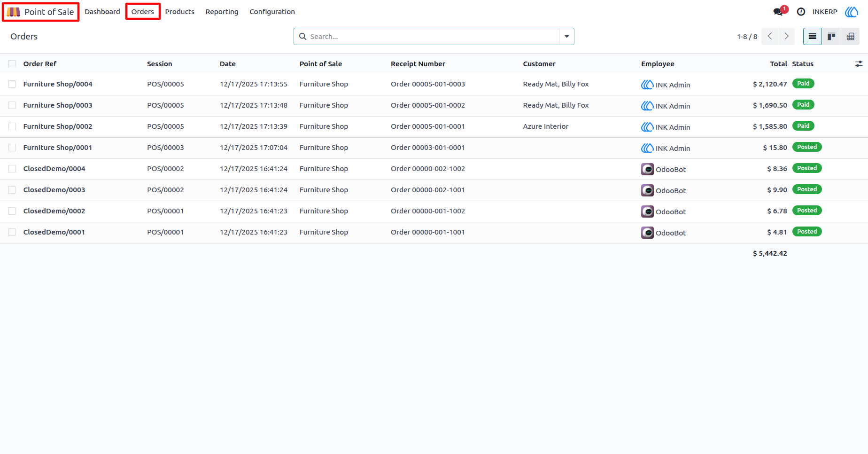
Task: Open the Reporting menu
Action: click(x=222, y=12)
